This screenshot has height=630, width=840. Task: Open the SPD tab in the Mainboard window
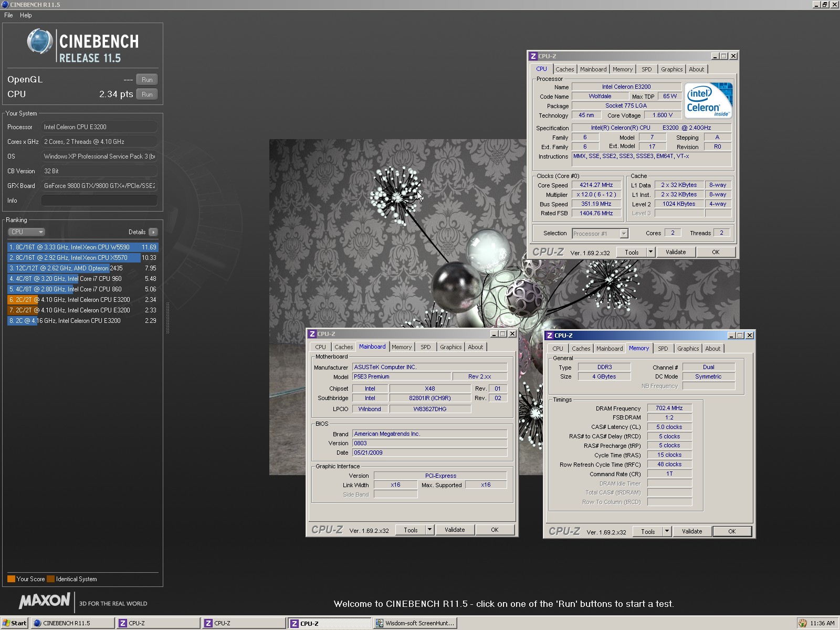[426, 347]
